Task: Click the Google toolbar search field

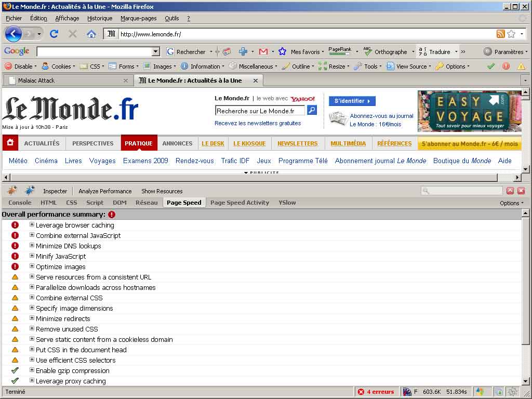Action: [98, 51]
